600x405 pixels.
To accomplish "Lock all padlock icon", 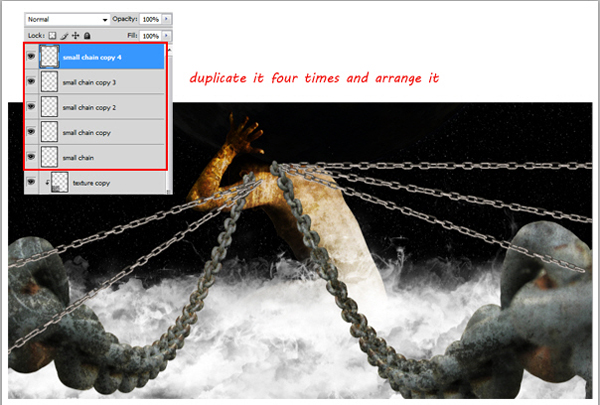I will point(87,36).
